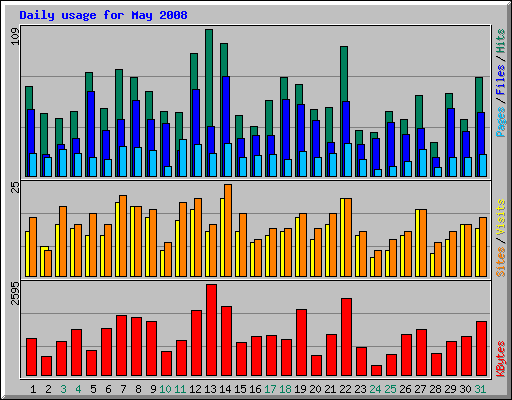Click the red KBytes bar for day 1
512x400 pixels.
[31, 357]
